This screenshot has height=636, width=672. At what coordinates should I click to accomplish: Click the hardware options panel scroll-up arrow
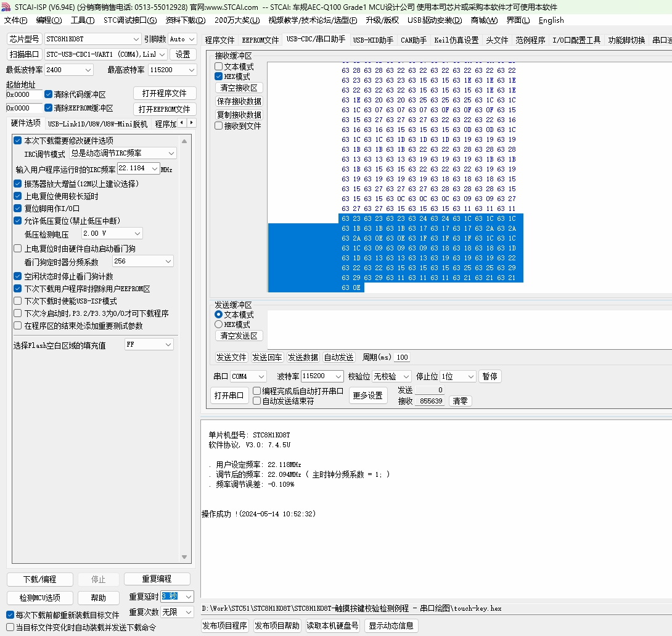(184, 141)
